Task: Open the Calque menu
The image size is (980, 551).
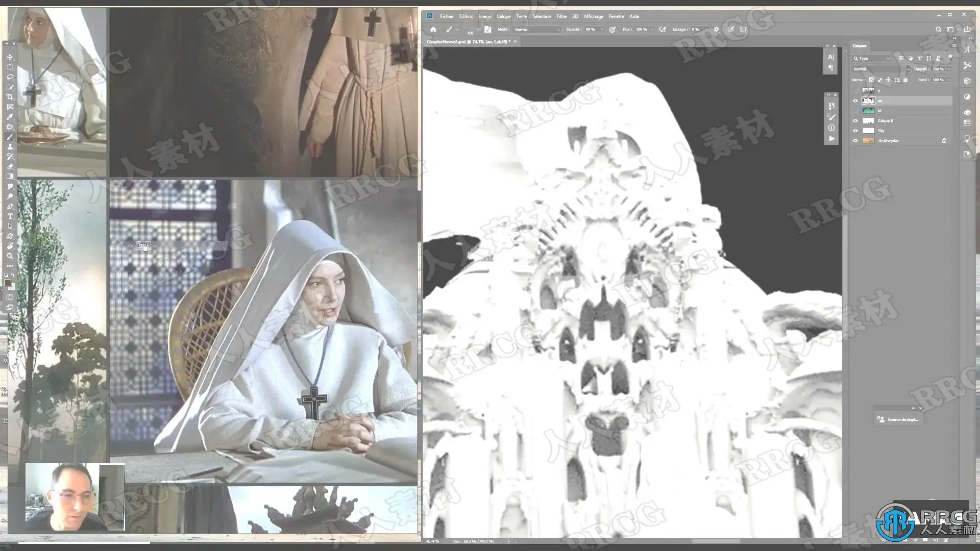Action: [503, 16]
